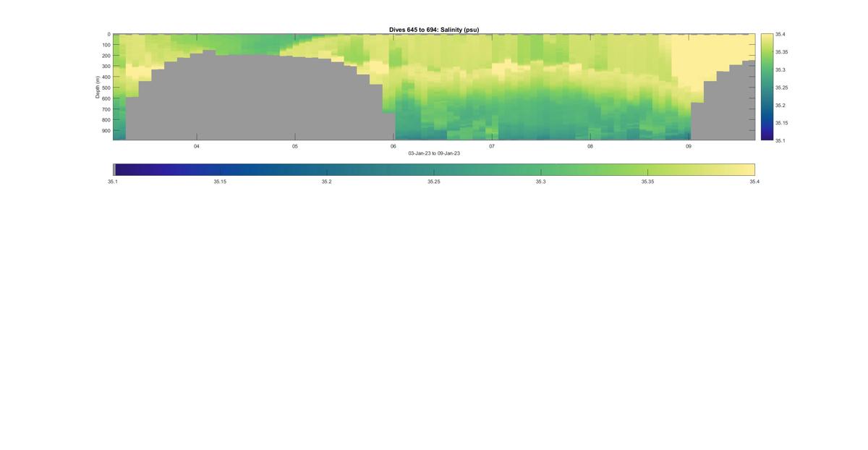This screenshot has width=868, height=450.
Task: Click "35.2" label under horizontal colorbar
Action: (327, 182)
